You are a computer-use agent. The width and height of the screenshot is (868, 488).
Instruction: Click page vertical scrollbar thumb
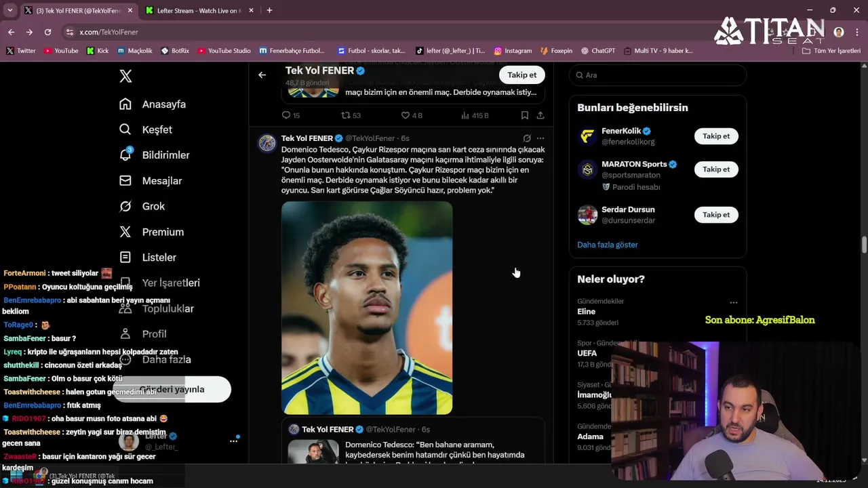pyautogui.click(x=864, y=245)
